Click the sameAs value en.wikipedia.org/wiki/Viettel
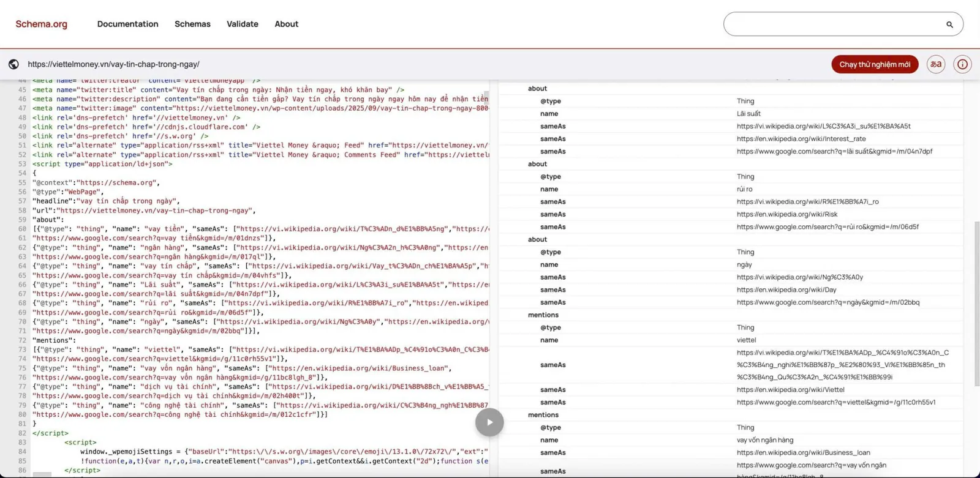Viewport: 980px width, 478px height. (791, 390)
